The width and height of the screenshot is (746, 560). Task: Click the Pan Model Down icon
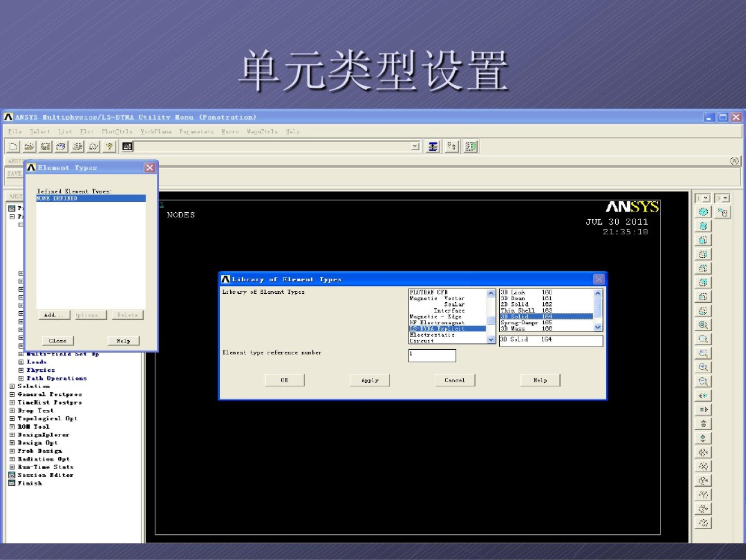click(703, 438)
